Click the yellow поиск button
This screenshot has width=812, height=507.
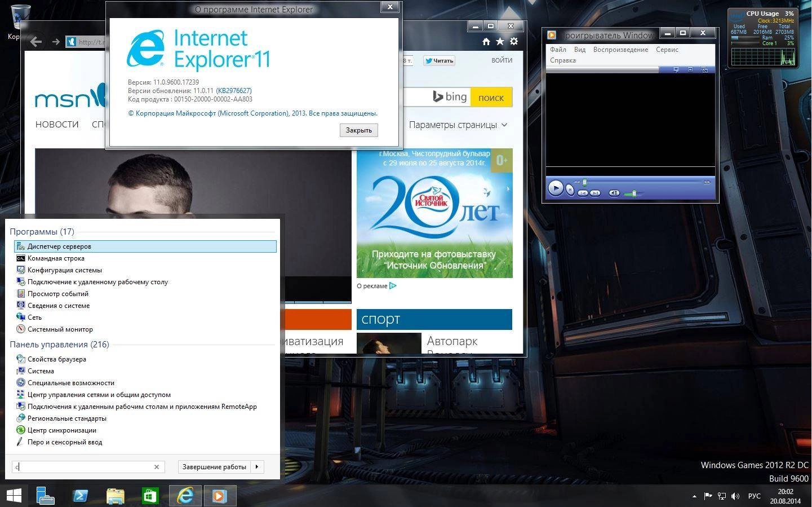(x=491, y=98)
